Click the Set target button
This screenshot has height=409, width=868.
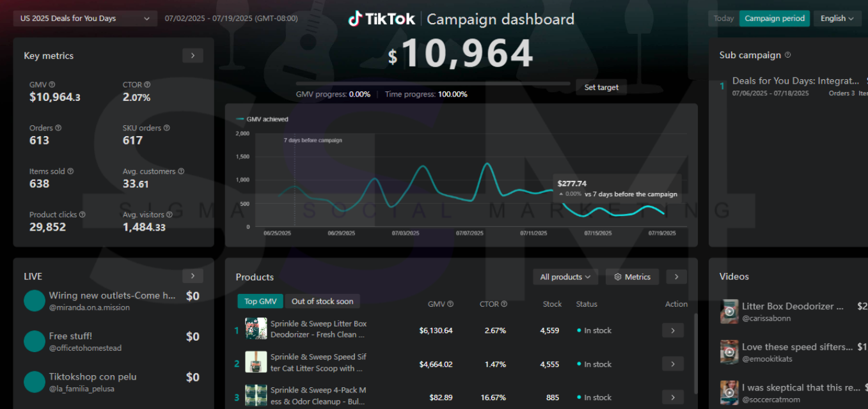601,88
